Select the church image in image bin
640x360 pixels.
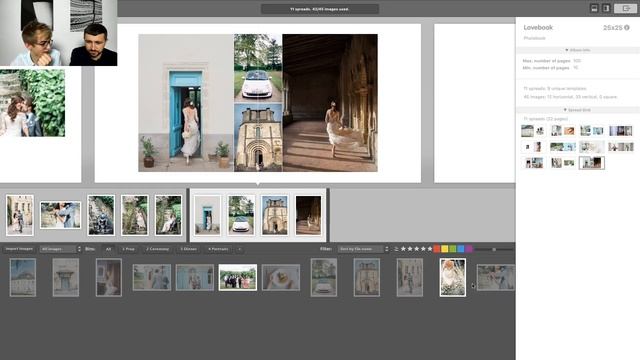pyautogui.click(x=367, y=277)
